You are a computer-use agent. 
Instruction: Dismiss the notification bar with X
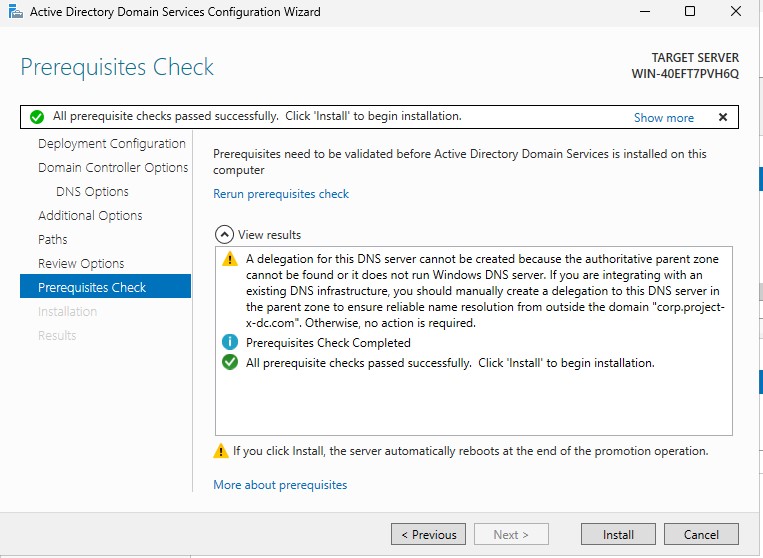point(722,117)
